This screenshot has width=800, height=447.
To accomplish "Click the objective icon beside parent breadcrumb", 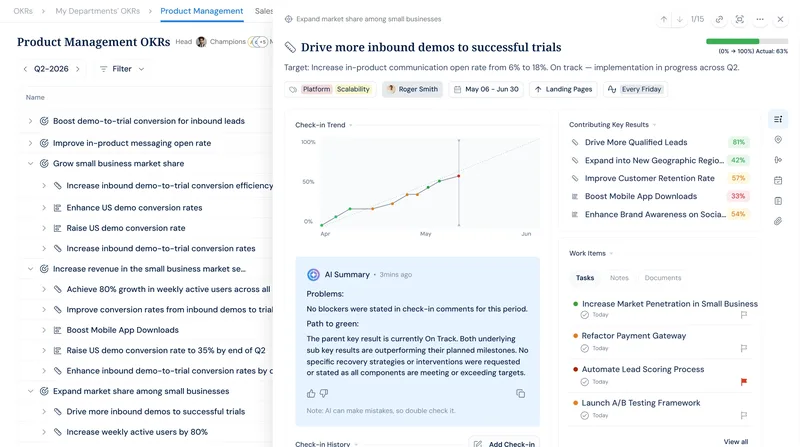I will 289,19.
